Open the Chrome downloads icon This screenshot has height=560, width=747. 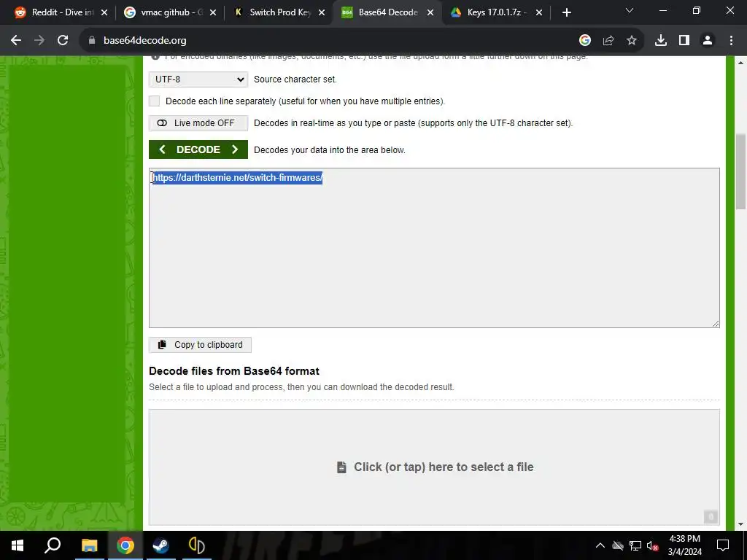click(661, 41)
